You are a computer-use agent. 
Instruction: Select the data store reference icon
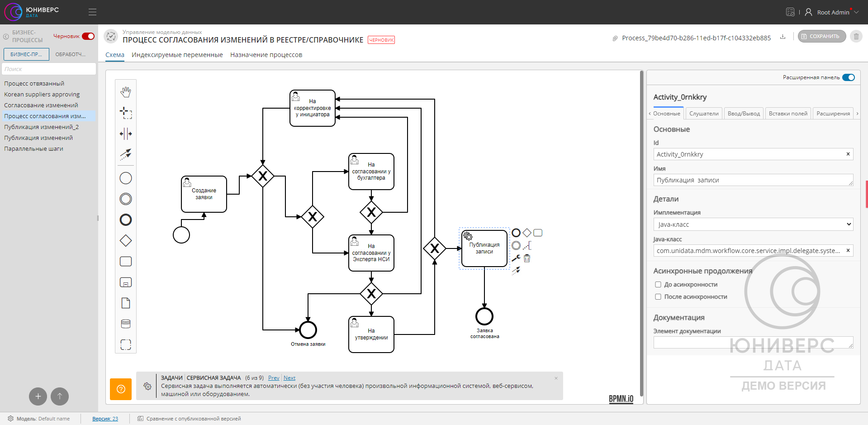126,324
